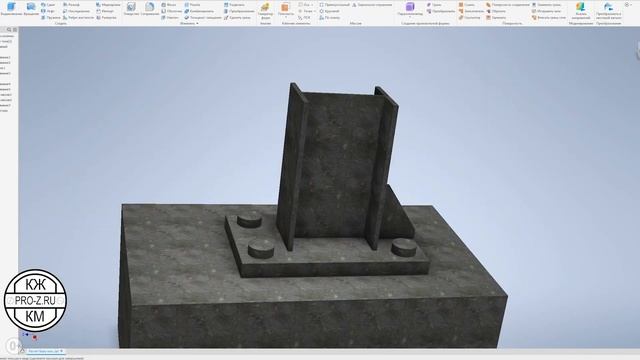Choose the Draft (Наклон) command

170,18
